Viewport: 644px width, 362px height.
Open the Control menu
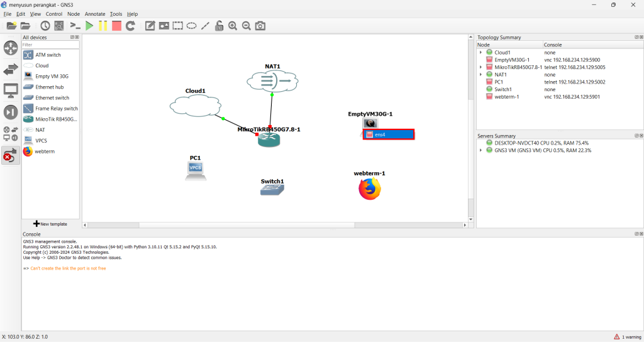pyautogui.click(x=54, y=14)
